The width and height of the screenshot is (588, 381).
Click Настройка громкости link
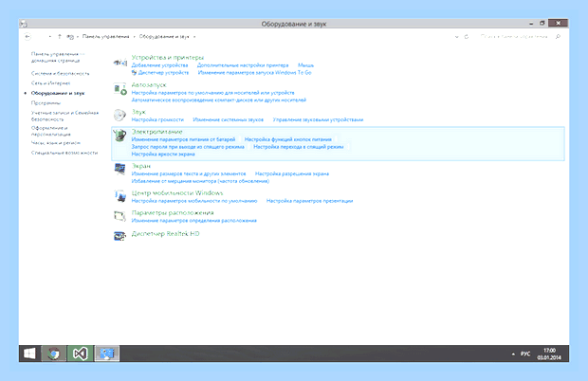click(x=157, y=119)
